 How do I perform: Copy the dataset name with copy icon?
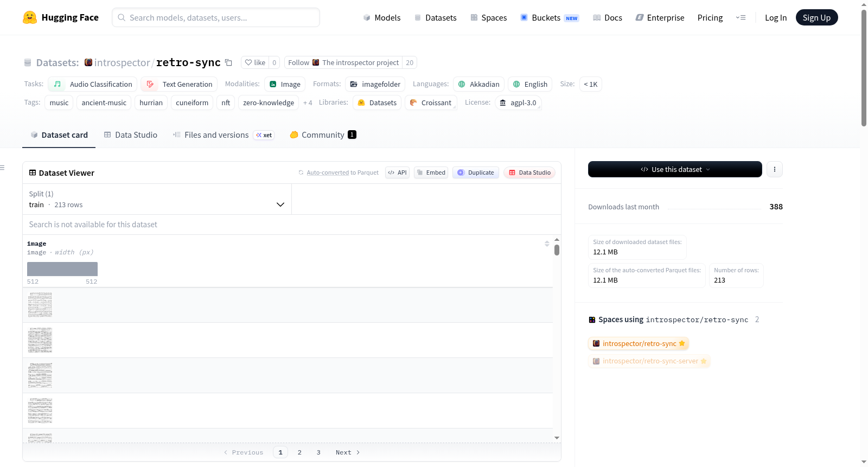point(228,62)
